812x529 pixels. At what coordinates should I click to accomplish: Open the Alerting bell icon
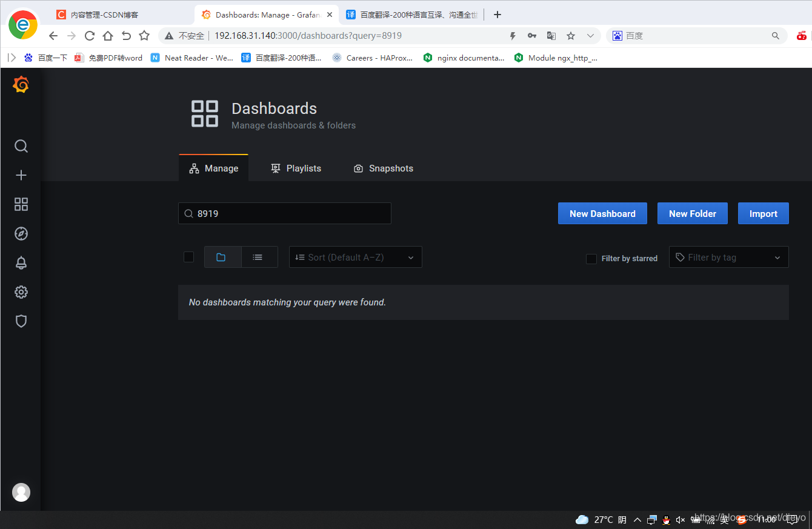click(x=21, y=262)
